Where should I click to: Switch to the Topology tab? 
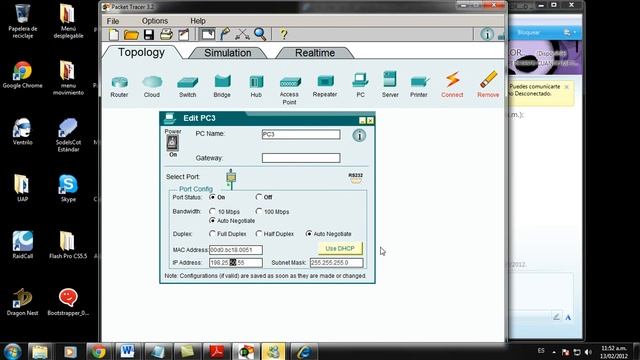(x=142, y=52)
